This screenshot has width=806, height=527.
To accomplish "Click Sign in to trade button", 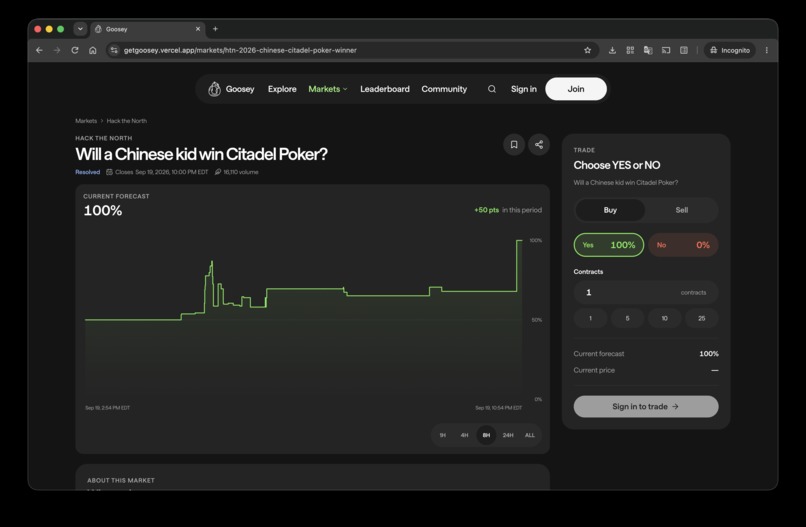I will 646,406.
